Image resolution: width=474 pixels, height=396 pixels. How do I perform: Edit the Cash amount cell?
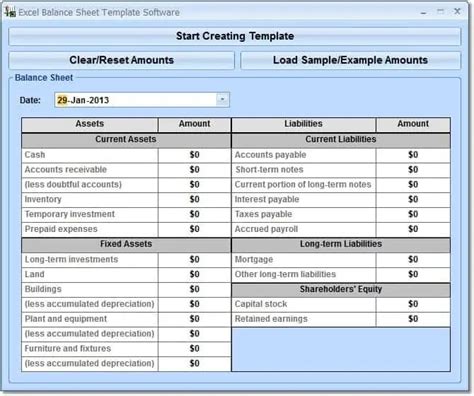coord(194,155)
